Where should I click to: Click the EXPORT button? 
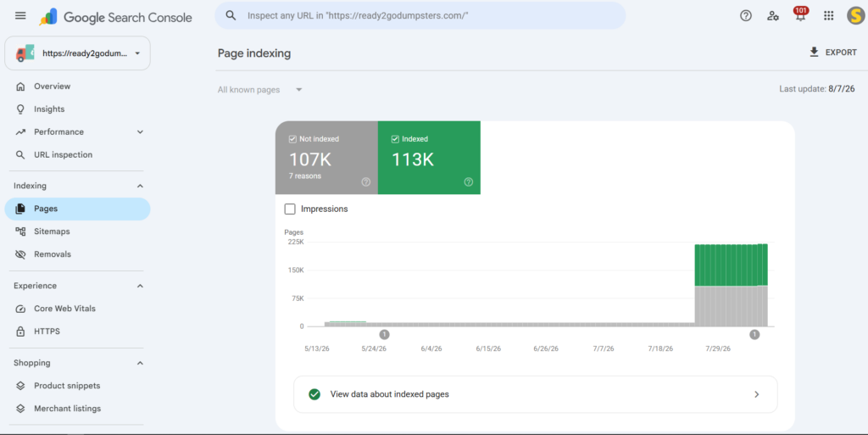click(x=832, y=52)
